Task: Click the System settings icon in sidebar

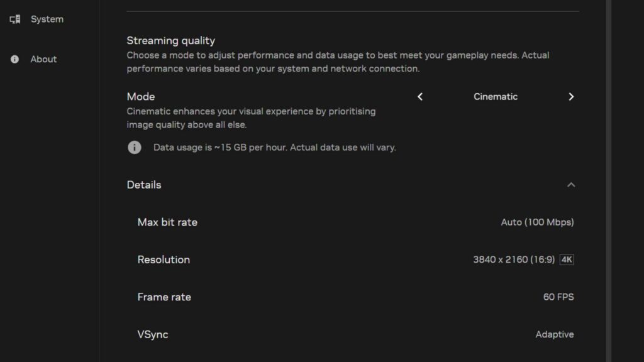Action: 14,19
